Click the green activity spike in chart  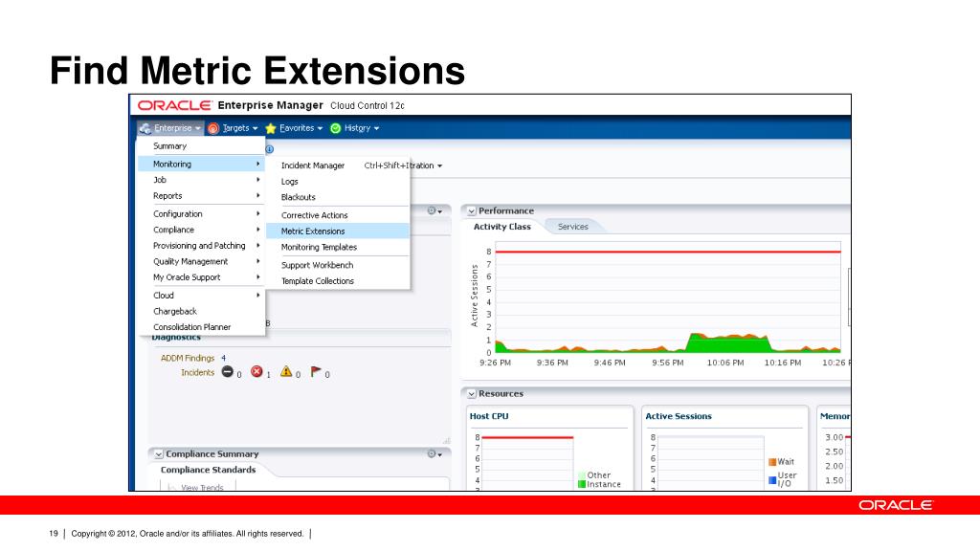[728, 343]
